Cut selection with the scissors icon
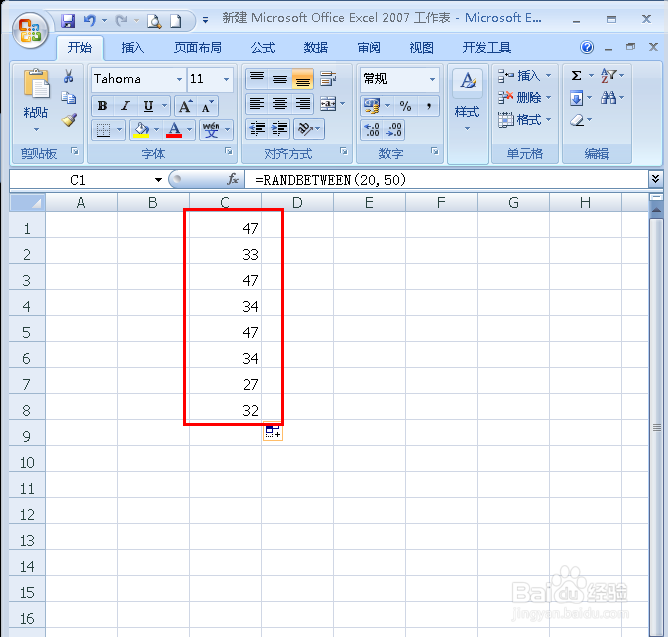 (x=68, y=77)
